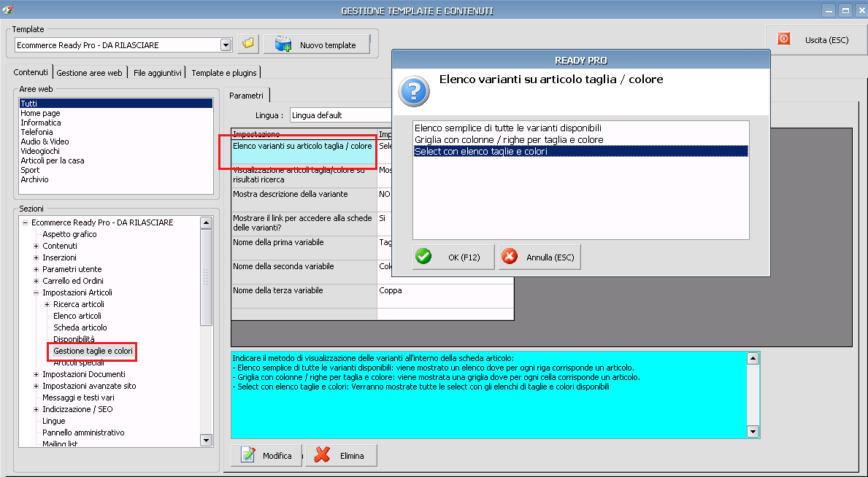Expand the Impostazioni avanzate sito node
Image resolution: width=868 pixels, height=477 pixels.
coord(36,387)
